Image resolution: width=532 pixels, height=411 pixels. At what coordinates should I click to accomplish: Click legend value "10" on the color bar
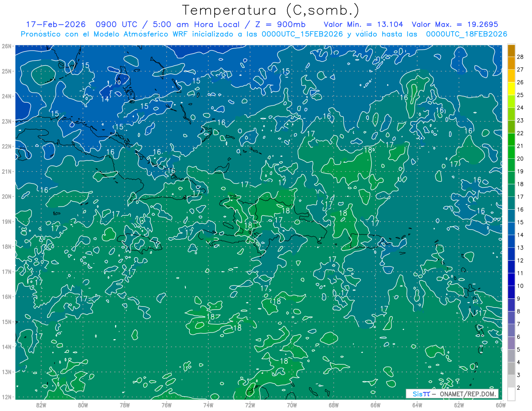520,286
